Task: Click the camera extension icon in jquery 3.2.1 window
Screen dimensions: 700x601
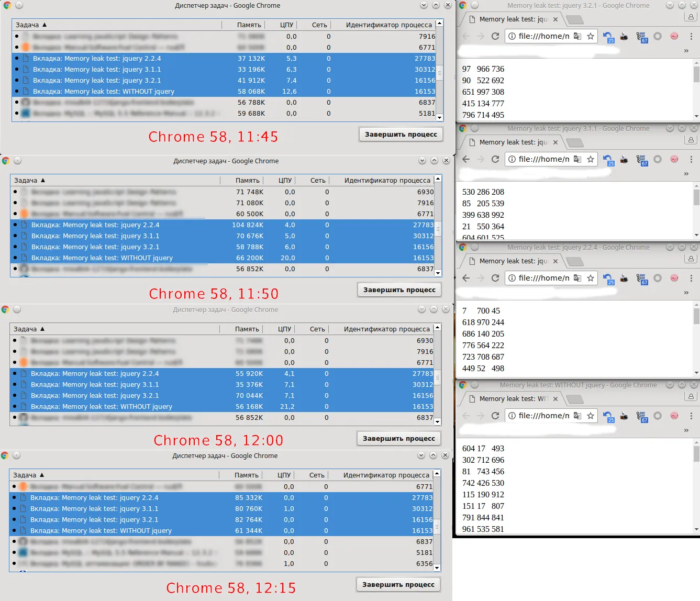Action: (x=624, y=37)
